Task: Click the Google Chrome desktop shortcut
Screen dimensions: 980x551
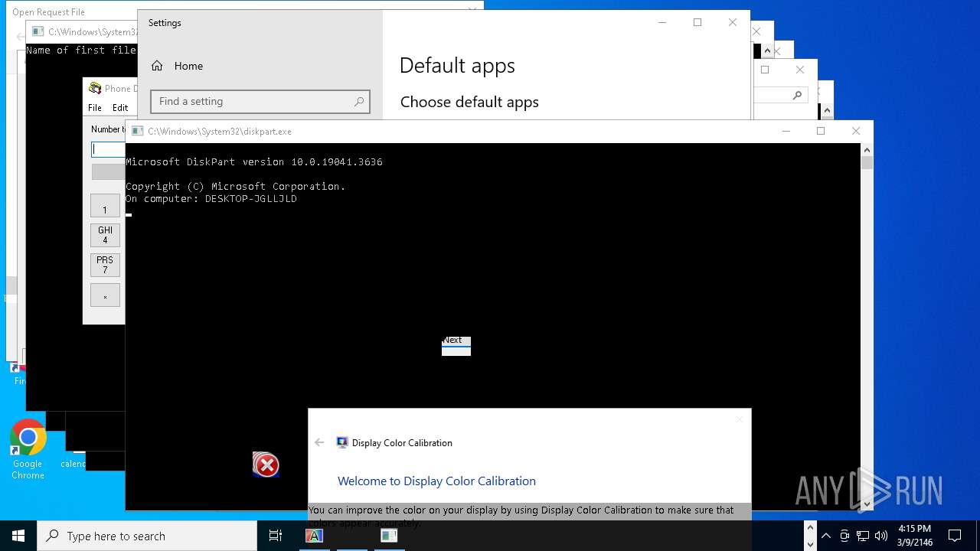Action: click(28, 450)
